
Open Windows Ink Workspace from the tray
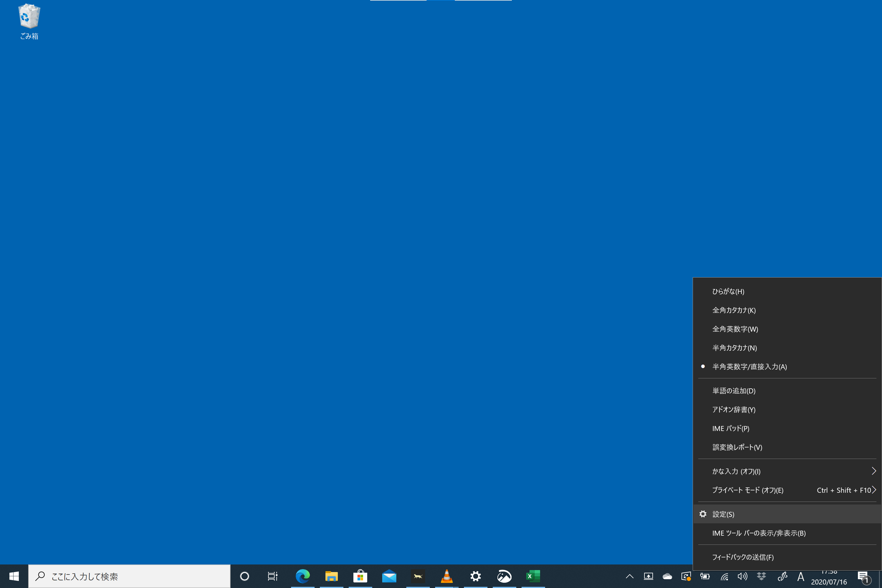pos(782,576)
